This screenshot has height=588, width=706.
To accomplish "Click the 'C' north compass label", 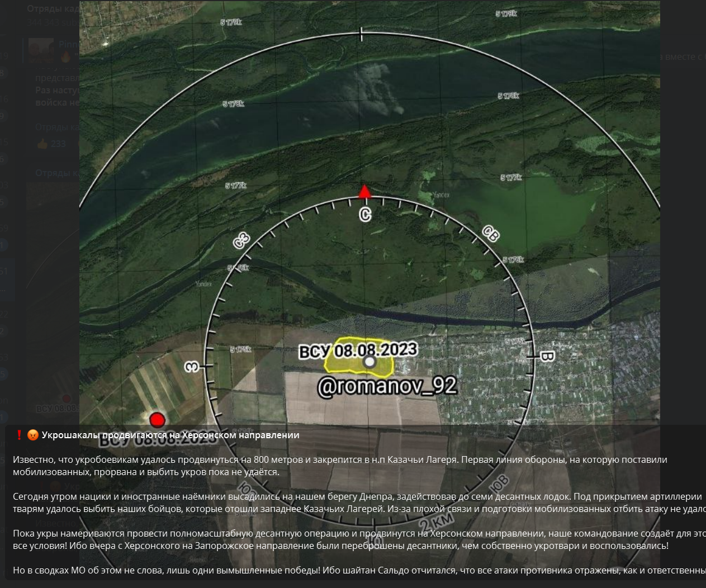I will click(x=365, y=214).
